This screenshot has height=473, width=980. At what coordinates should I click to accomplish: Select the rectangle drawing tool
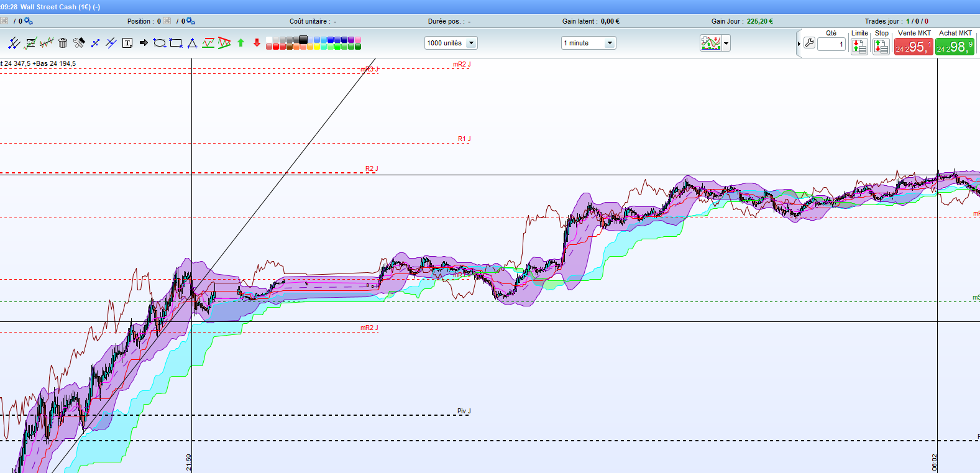tap(176, 43)
